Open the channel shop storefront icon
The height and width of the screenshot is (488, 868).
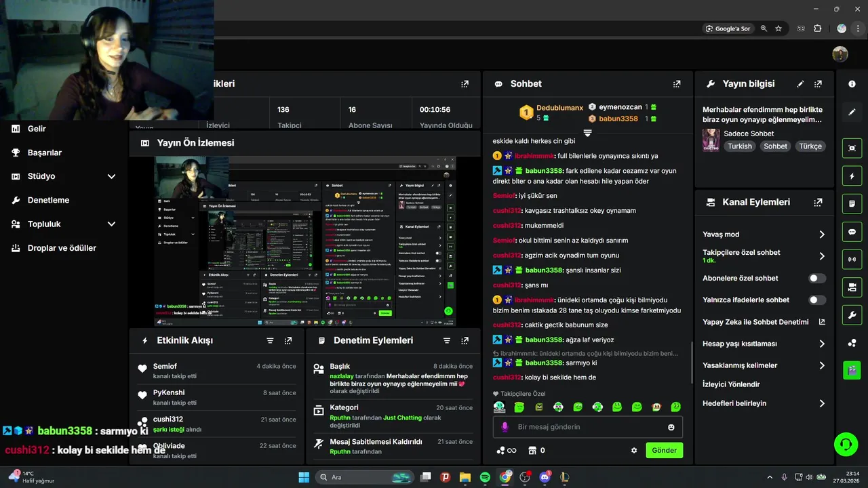pos(532,450)
